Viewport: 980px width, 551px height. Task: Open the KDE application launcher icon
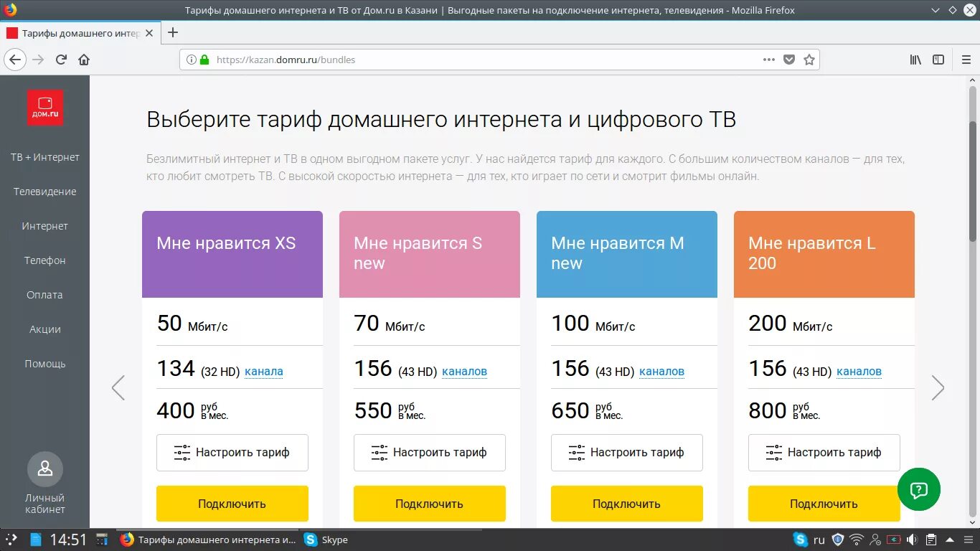(x=11, y=540)
